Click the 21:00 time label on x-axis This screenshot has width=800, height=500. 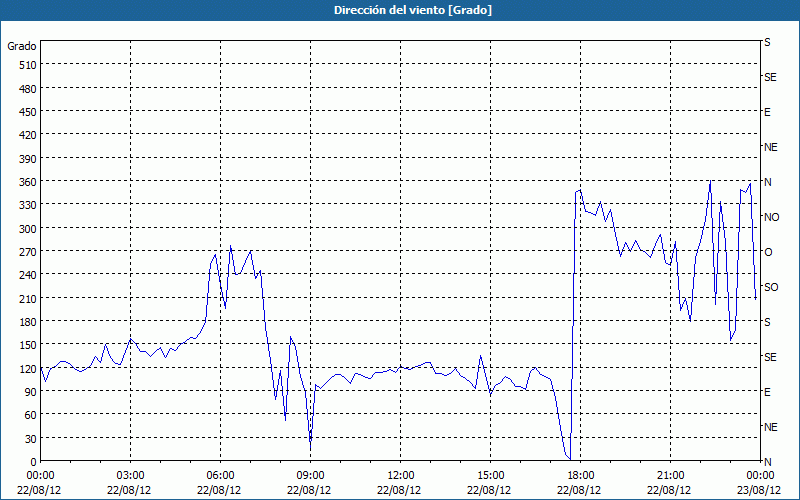[670, 476]
